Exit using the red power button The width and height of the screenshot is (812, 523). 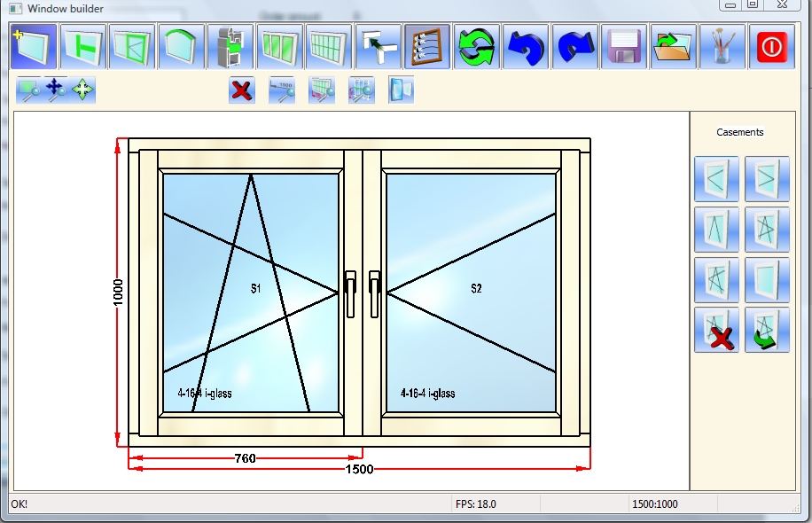(771, 47)
